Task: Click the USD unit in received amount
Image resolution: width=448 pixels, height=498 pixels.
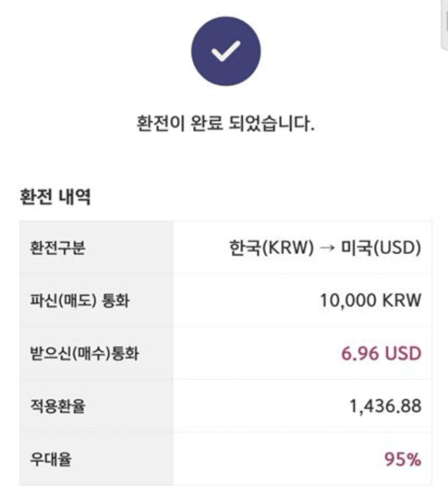Action: (x=403, y=353)
